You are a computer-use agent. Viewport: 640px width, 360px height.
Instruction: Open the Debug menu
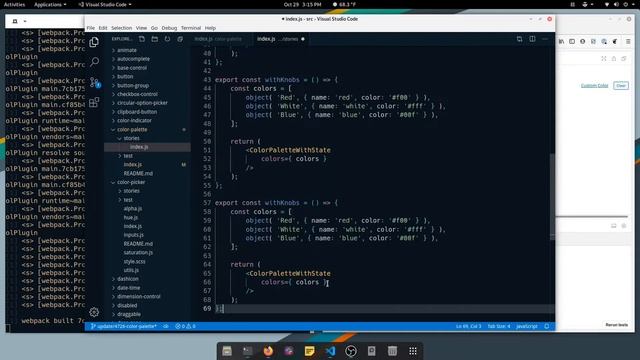tap(169, 28)
